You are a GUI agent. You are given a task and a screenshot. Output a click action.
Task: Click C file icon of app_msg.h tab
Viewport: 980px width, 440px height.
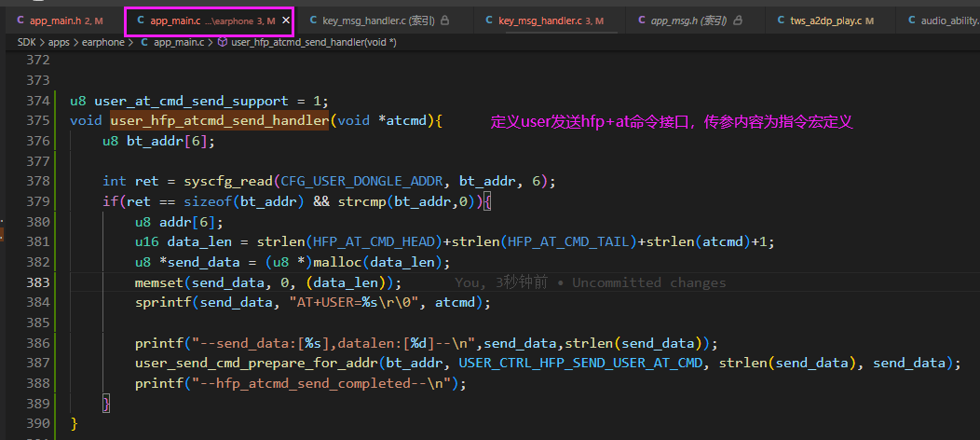[x=642, y=21]
